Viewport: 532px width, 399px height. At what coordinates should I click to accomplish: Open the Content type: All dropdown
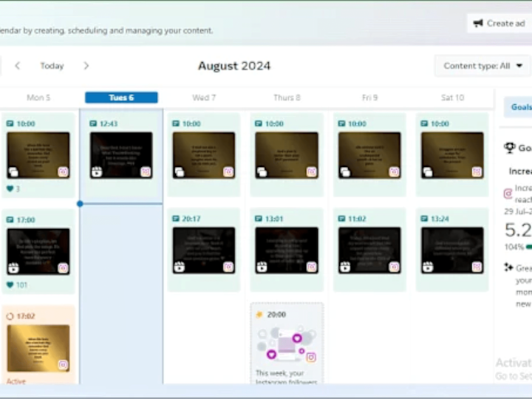482,66
